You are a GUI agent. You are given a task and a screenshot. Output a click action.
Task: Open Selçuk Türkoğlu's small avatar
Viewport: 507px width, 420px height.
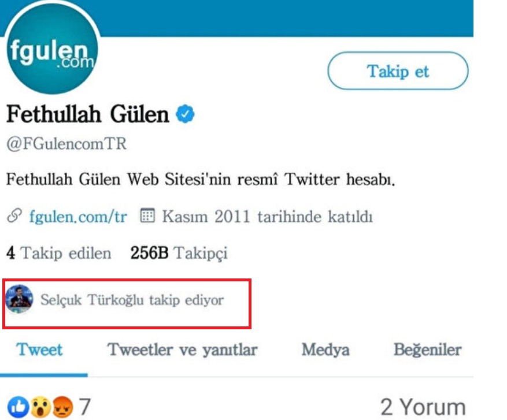coord(20,299)
